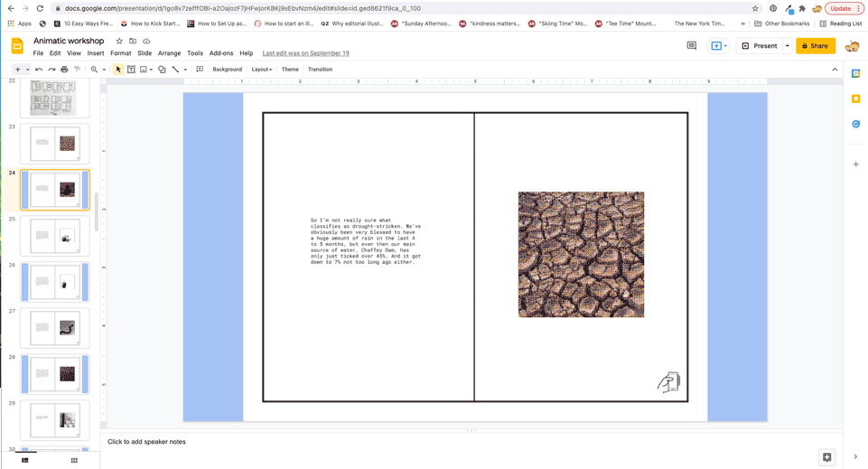Click the Add comment toolbar icon
The width and height of the screenshot is (868, 469).
(200, 70)
